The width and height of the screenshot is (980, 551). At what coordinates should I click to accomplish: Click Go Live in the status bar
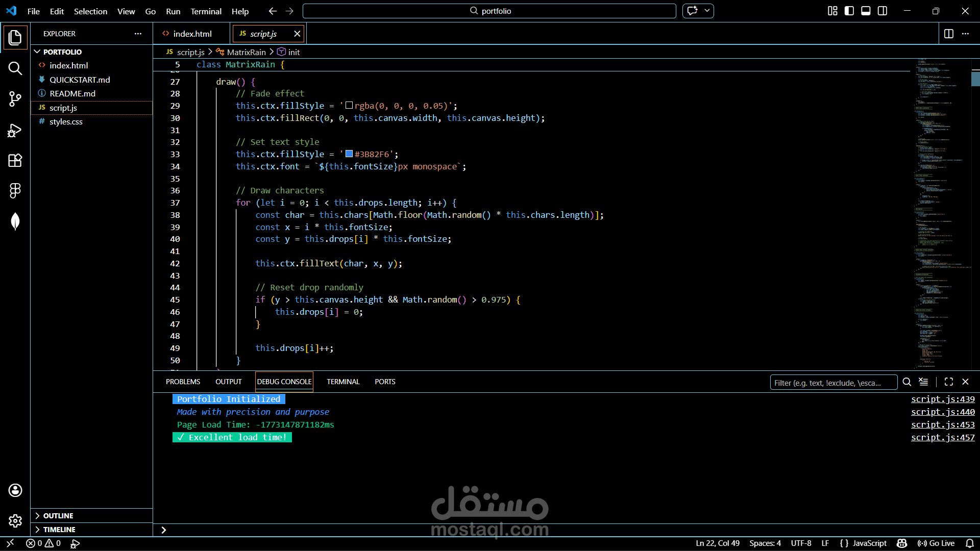(936, 543)
